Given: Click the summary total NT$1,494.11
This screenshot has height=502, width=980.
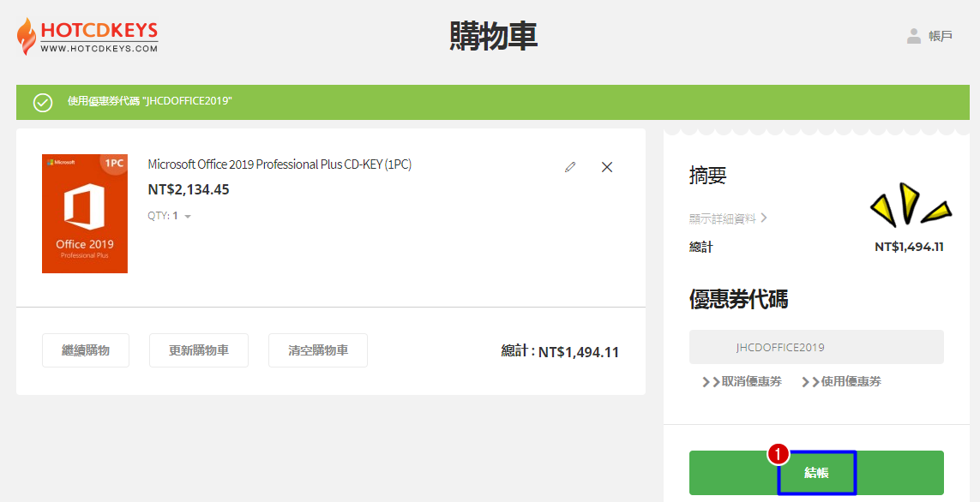Looking at the screenshot, I should coord(909,247).
